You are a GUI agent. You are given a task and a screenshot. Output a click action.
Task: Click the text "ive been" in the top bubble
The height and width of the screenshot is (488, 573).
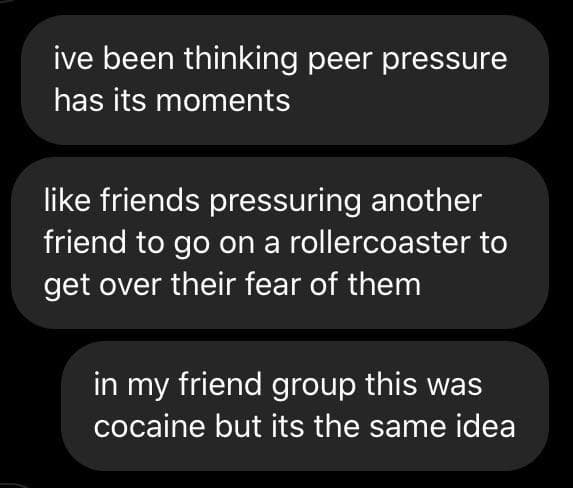pyautogui.click(x=114, y=58)
